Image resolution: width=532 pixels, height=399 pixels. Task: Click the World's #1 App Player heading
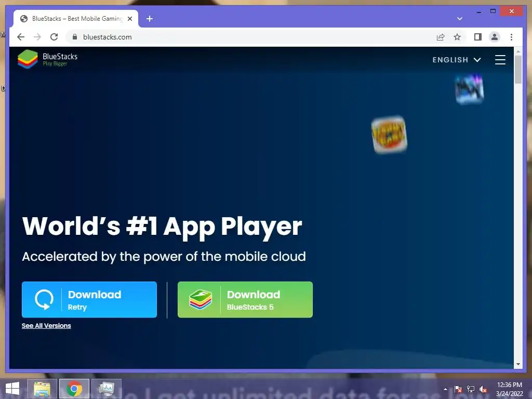[x=162, y=227]
